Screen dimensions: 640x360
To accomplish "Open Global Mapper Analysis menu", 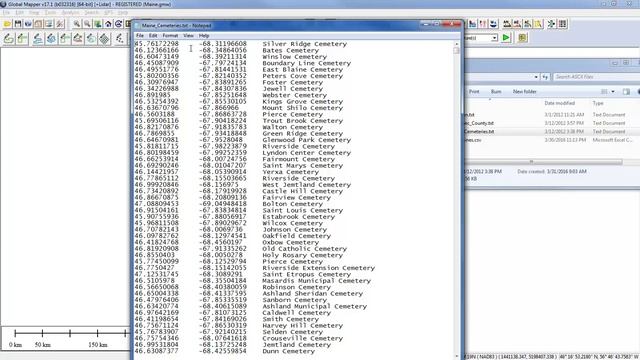I will [70, 13].
